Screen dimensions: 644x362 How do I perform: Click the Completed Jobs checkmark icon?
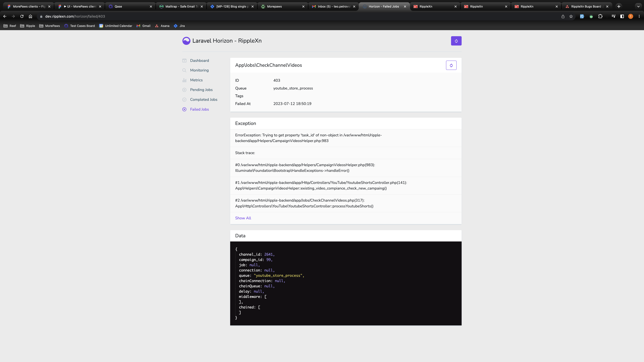[x=184, y=99]
